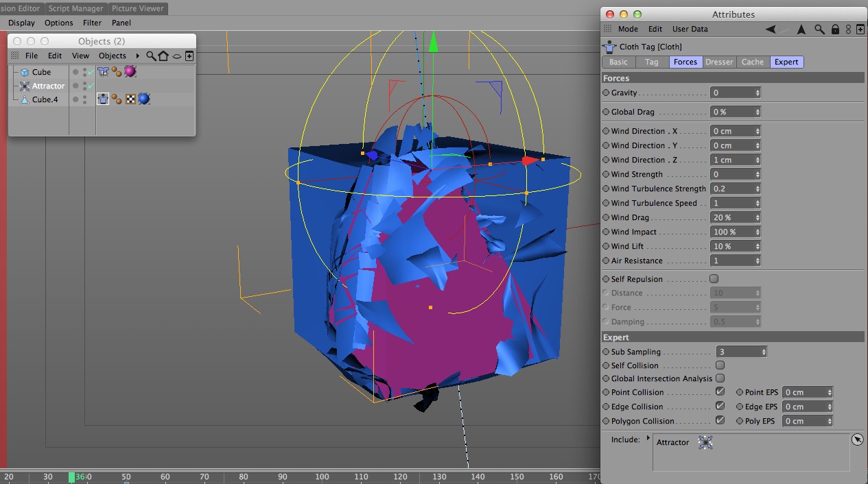This screenshot has width=868, height=484.
Task: Click the Point EPS stepper arrows
Action: [x=830, y=392]
